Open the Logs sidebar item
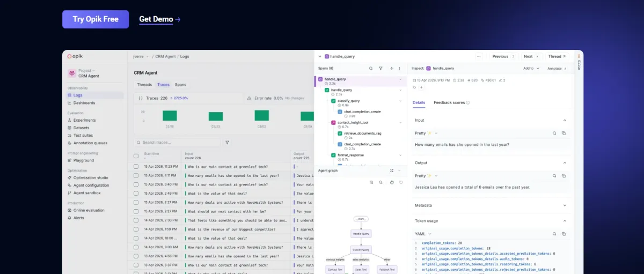Image resolution: width=644 pixels, height=274 pixels. click(x=95, y=95)
